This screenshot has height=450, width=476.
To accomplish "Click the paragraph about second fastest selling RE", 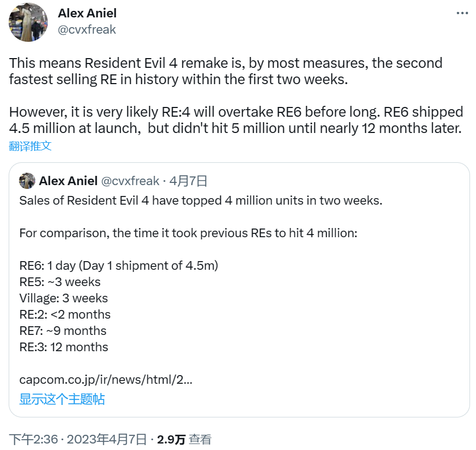I will point(225,71).
